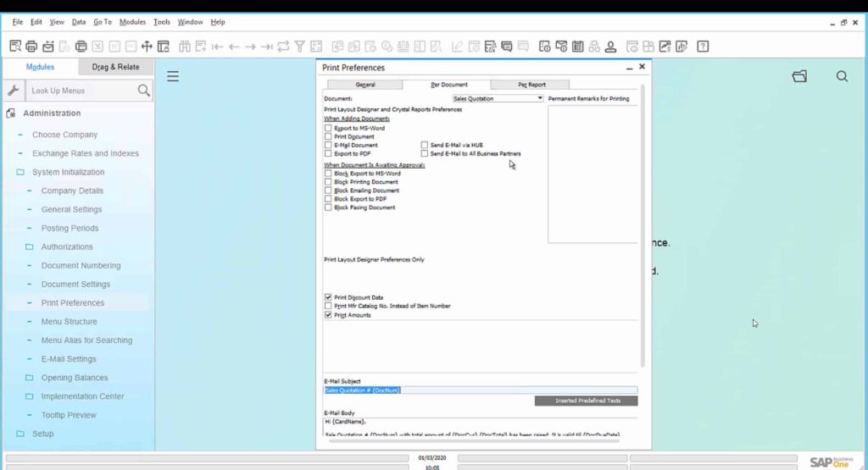Image resolution: width=868 pixels, height=470 pixels.
Task: Open the chart analysis toolbar icon
Action: coord(665,47)
